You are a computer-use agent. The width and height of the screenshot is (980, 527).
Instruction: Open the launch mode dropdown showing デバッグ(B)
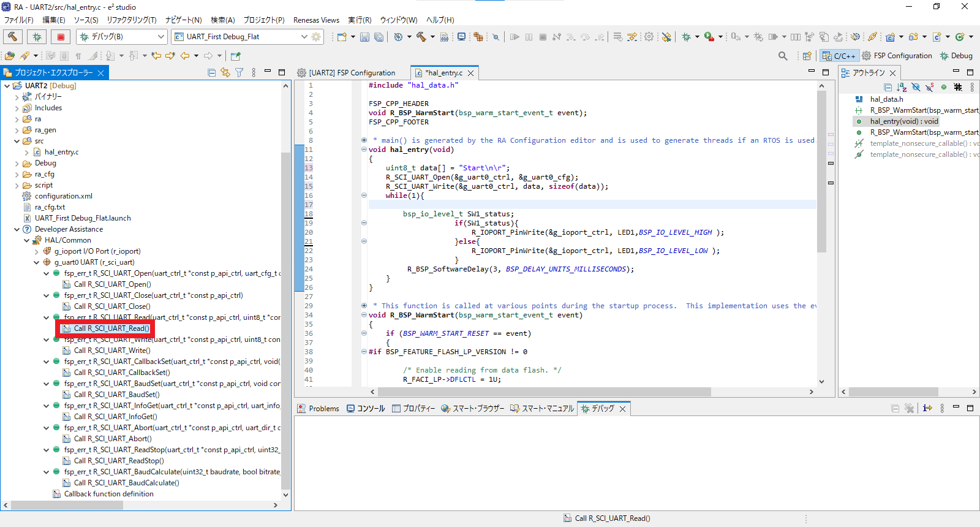(x=122, y=37)
